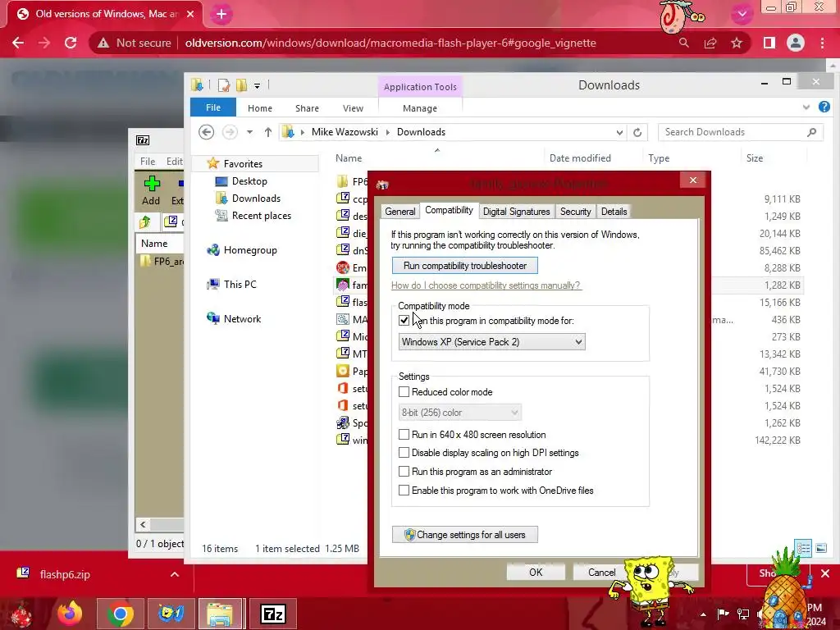Close the Old versions of Windows tab

(x=190, y=14)
